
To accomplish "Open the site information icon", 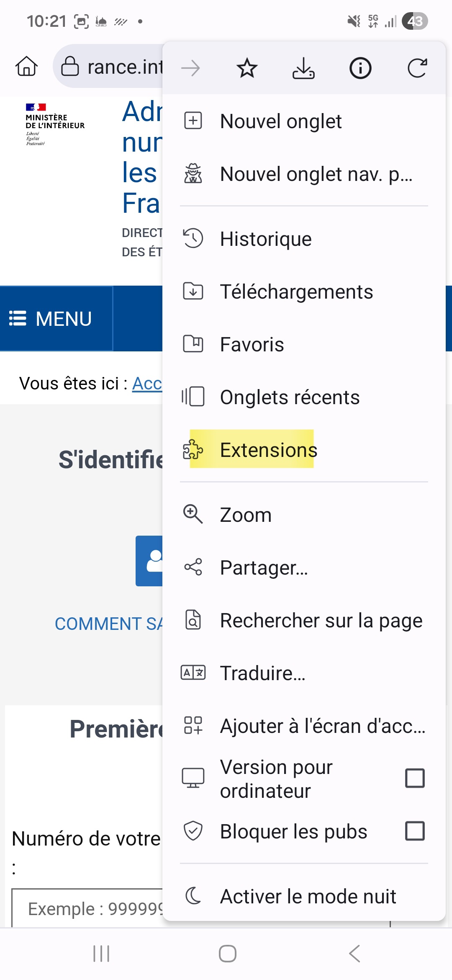I will 360,68.
